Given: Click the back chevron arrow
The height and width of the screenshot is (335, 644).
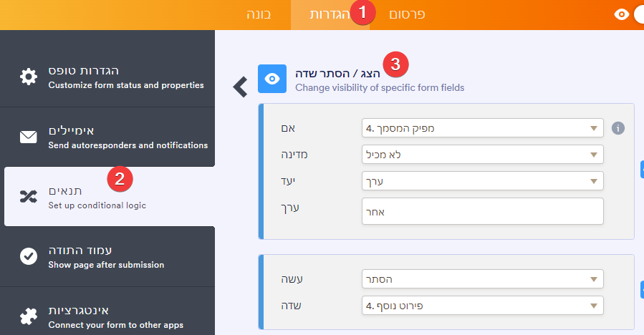Looking at the screenshot, I should (x=241, y=87).
